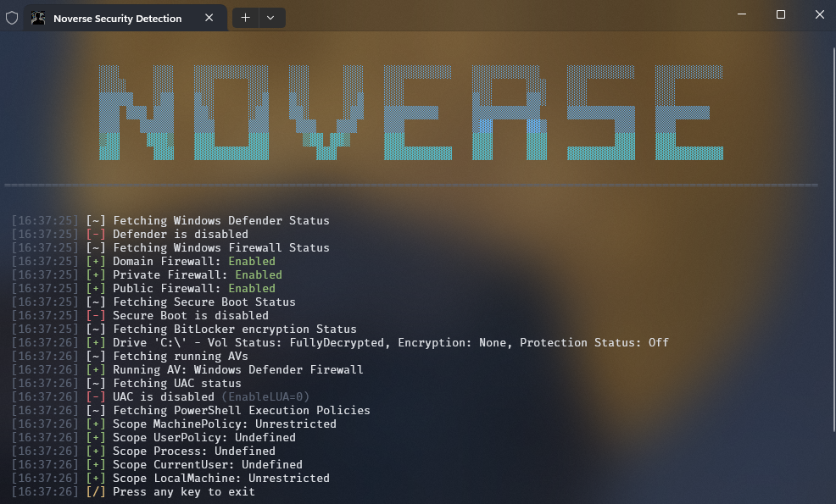Viewport: 836px width, 504px height.
Task: Click 'Running AV: Windows Defender Firewall' line
Action: pyautogui.click(x=187, y=370)
